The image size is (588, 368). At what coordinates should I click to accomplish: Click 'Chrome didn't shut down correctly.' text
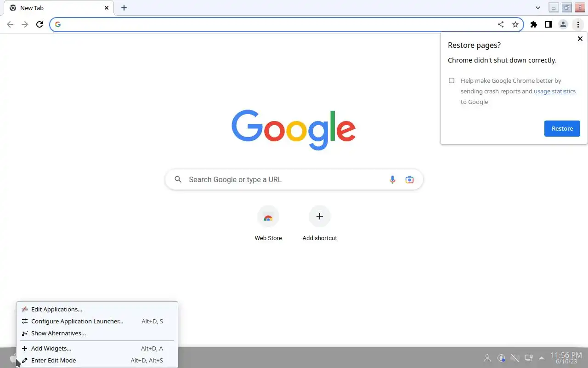502,60
